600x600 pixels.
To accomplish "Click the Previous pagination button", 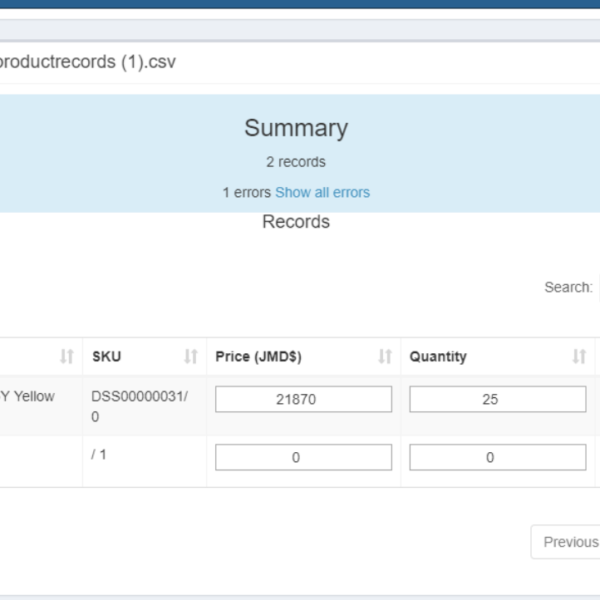I will tap(570, 542).
